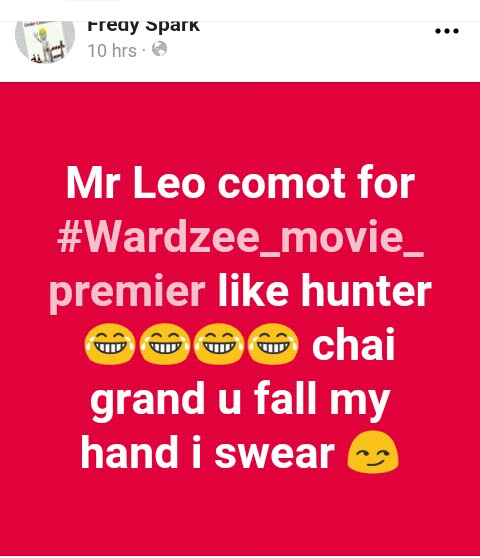Open the #Wardzee_movie_ hashtag link
480x558 pixels.
click(x=241, y=236)
